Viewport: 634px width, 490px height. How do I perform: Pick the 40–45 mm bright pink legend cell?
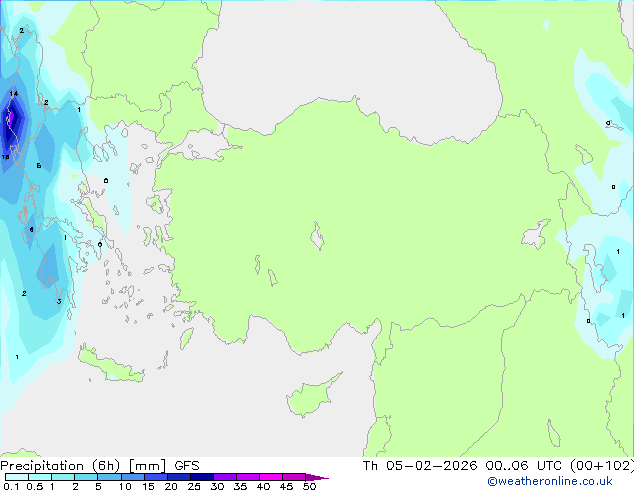tap(271, 477)
